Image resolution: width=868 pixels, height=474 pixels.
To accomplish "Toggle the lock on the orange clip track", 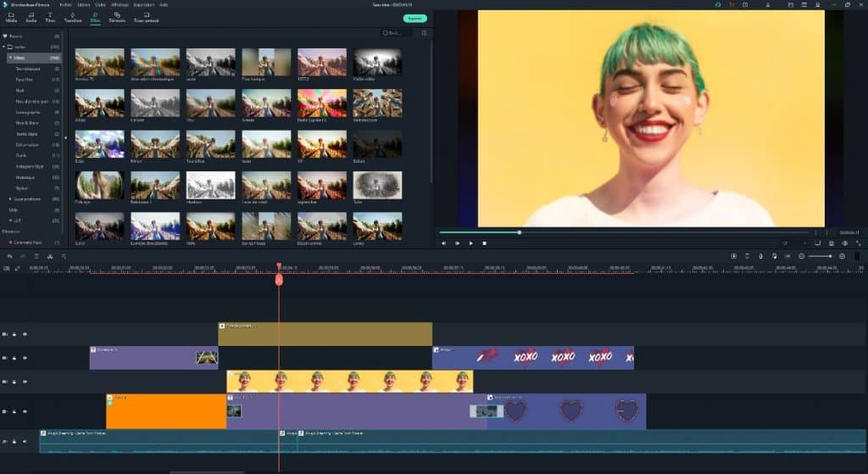I will [15, 412].
